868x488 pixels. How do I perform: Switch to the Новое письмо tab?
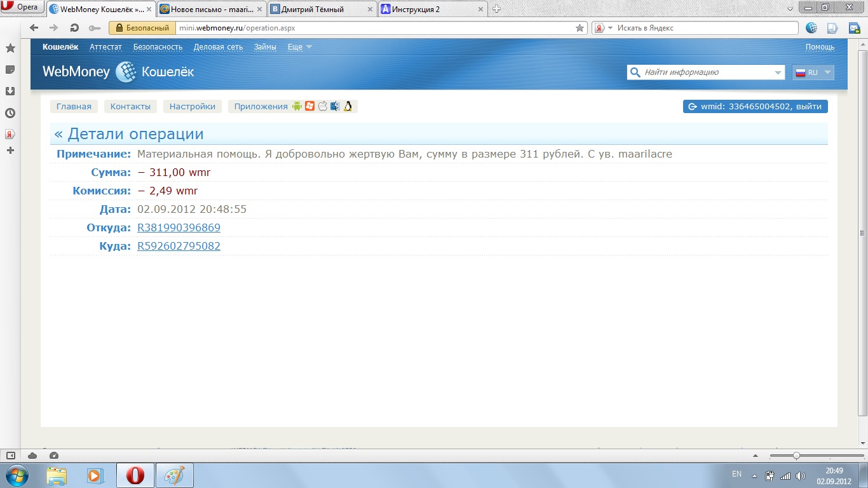pos(210,9)
